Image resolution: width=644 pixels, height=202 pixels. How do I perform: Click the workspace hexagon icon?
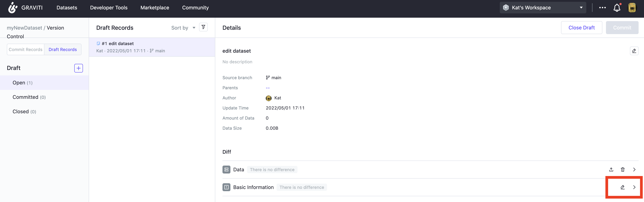506,8
